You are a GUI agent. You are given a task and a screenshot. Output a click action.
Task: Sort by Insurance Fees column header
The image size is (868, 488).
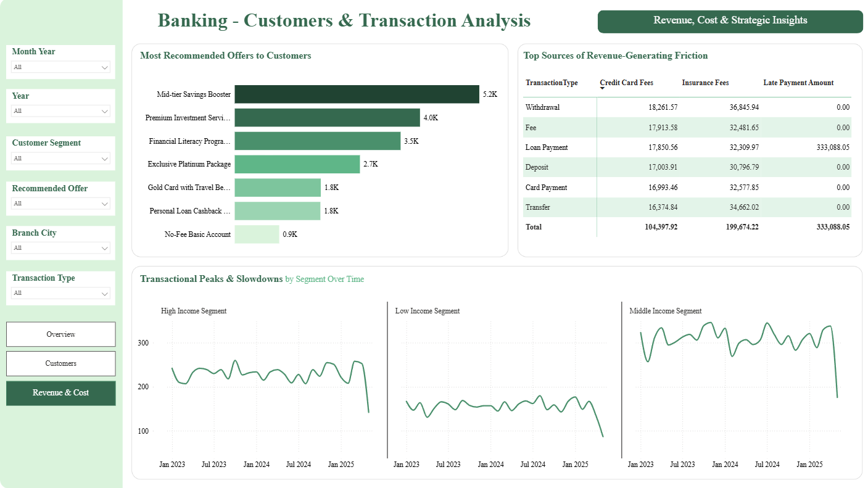pos(705,83)
